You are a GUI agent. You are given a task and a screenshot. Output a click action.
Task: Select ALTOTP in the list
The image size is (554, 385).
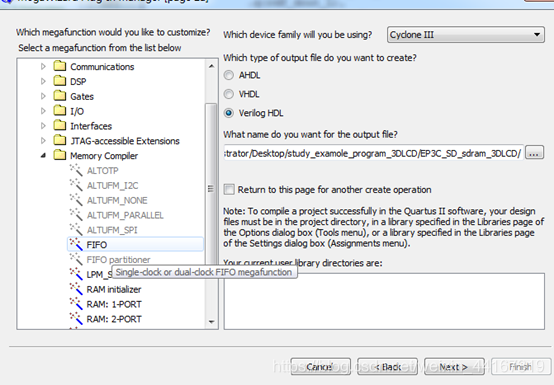(102, 171)
